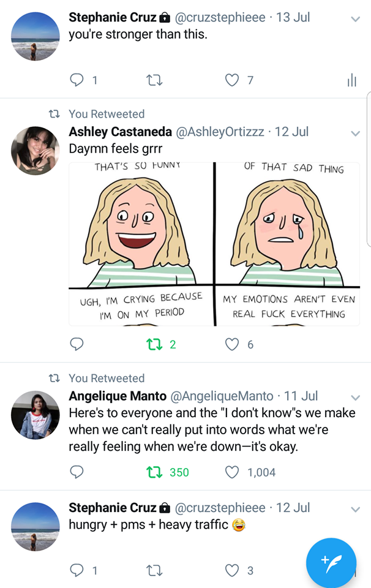Expand options for the "you're stronger than this" tweet

click(355, 18)
